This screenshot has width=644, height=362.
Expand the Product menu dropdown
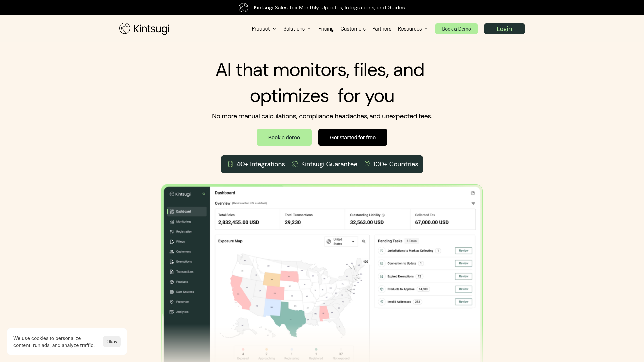(264, 29)
